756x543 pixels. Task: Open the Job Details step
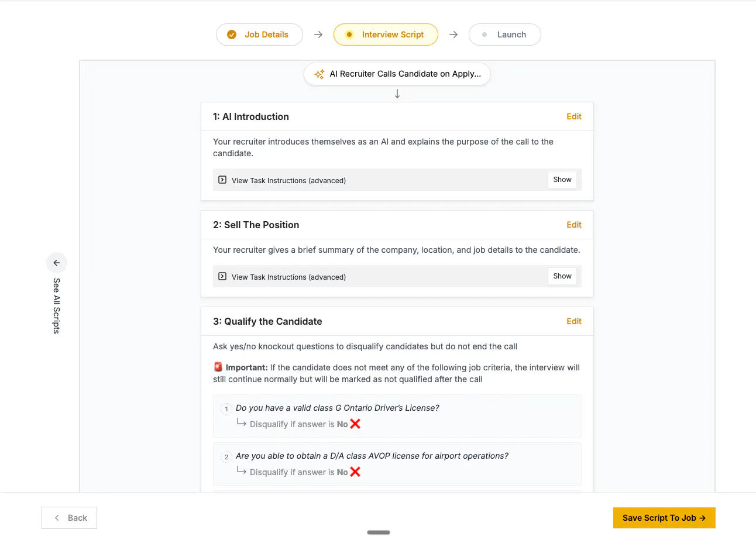(x=259, y=35)
